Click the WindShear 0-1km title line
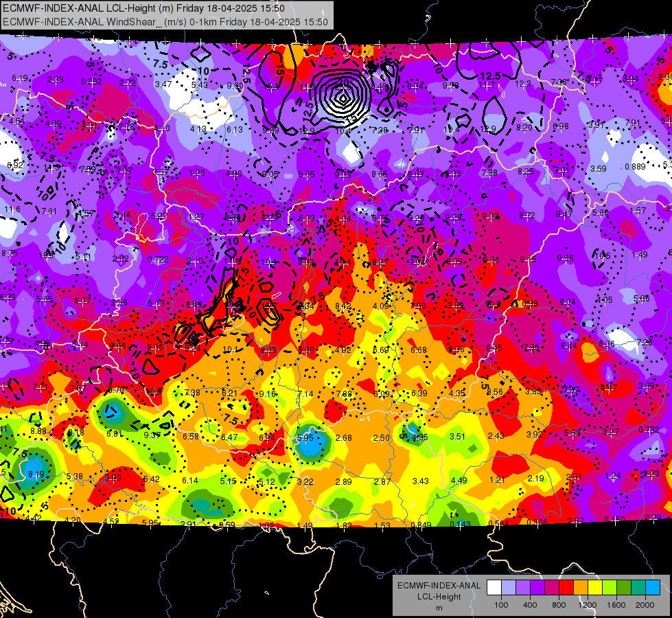672x618 pixels. 165,22
